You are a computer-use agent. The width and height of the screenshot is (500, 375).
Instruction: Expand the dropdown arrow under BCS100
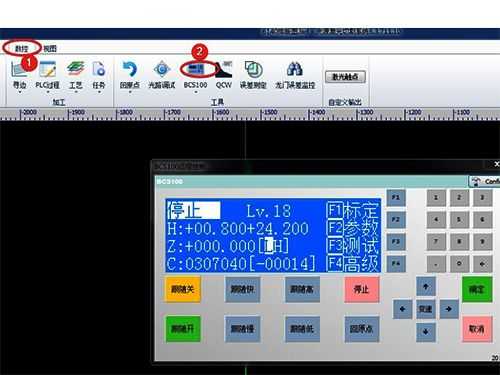coord(196,92)
